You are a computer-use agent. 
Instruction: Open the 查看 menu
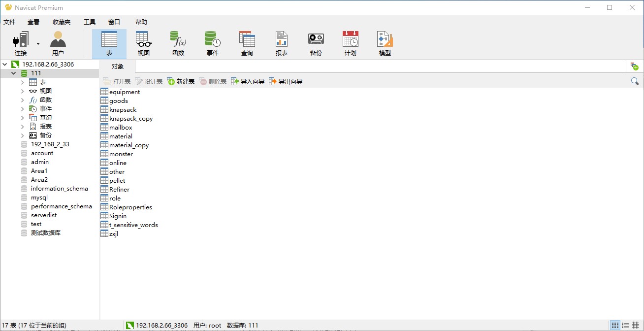(33, 22)
